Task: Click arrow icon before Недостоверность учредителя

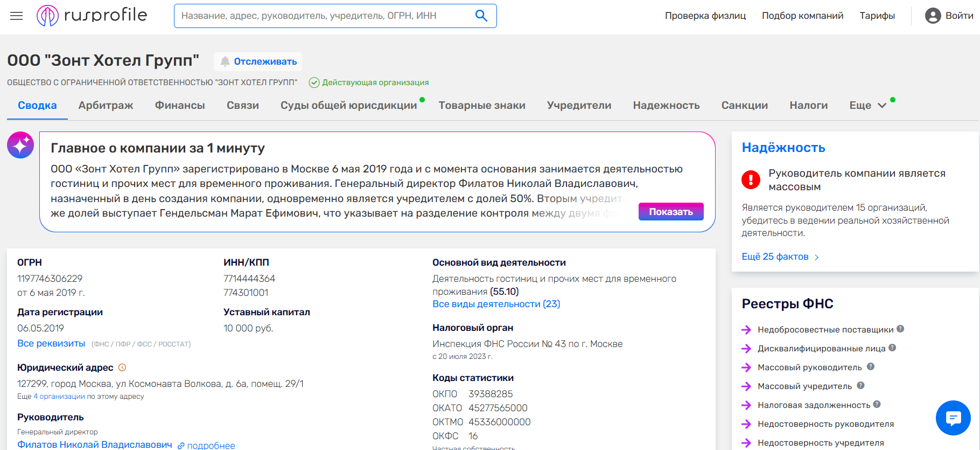Action: [x=746, y=443]
